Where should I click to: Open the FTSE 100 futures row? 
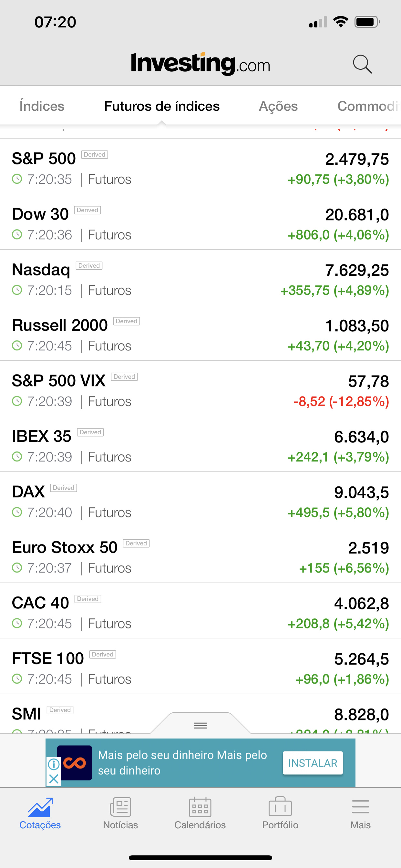[x=200, y=666]
